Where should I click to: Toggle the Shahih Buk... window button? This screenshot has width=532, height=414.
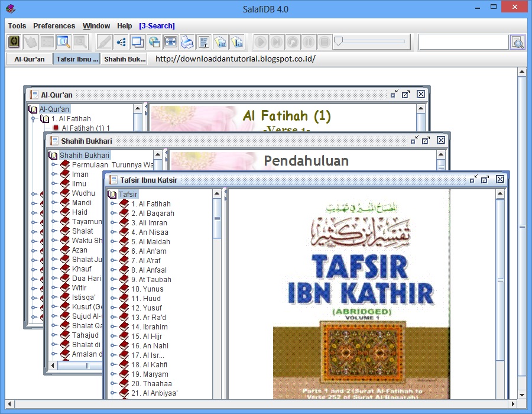[x=125, y=59]
